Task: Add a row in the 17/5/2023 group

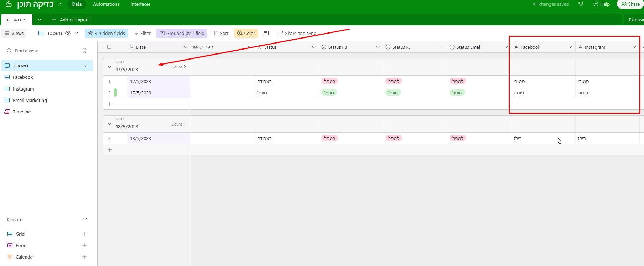Action: 110,104
